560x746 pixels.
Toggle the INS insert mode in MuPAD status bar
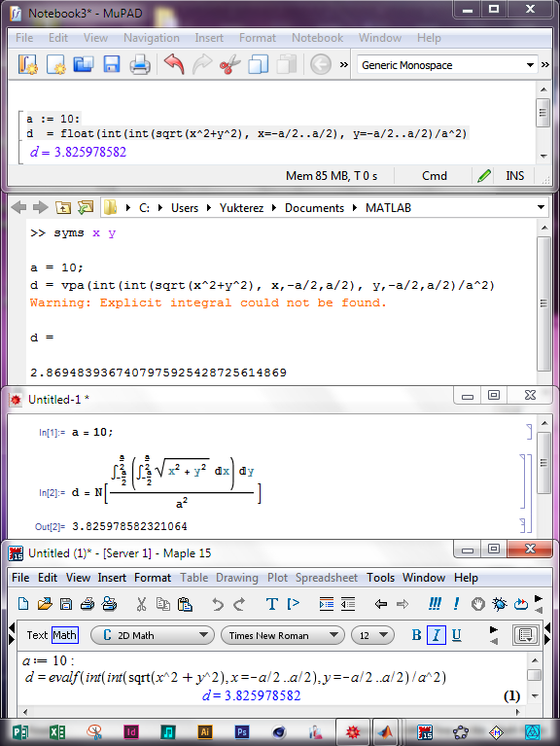[x=515, y=176]
